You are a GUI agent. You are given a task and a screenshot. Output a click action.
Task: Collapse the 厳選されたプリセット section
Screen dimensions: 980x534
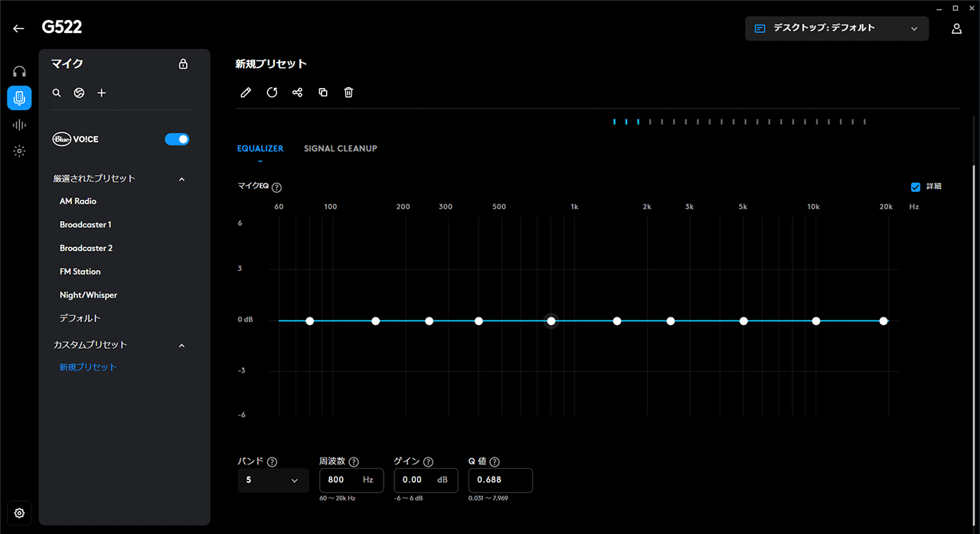[181, 179]
